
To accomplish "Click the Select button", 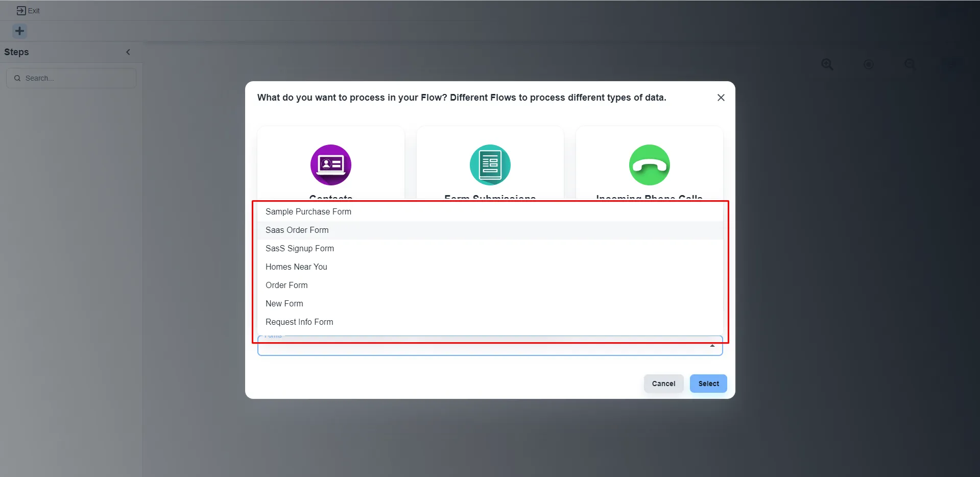I will pyautogui.click(x=708, y=384).
